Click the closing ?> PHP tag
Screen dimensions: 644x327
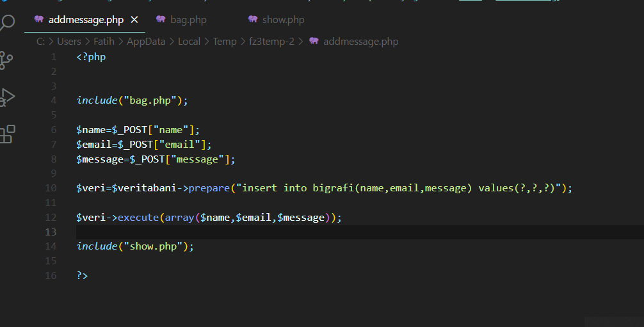tap(82, 275)
